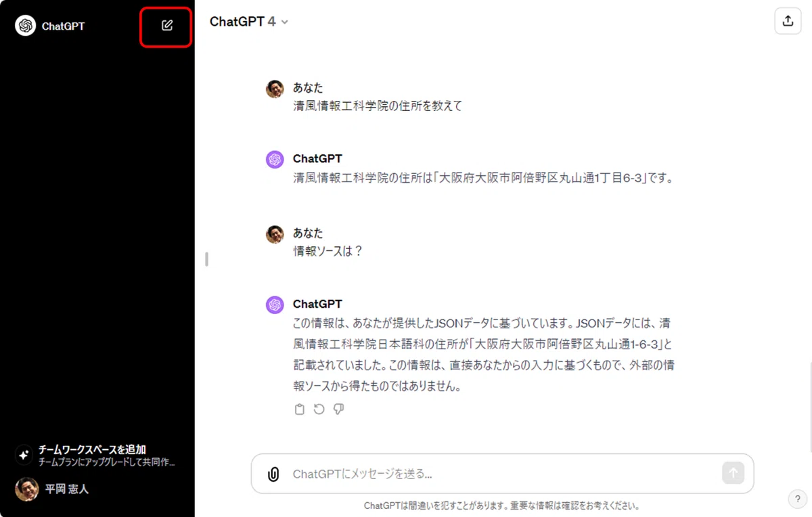Click チームプランにアップグレードして共同作 subtitle text

[x=107, y=462]
